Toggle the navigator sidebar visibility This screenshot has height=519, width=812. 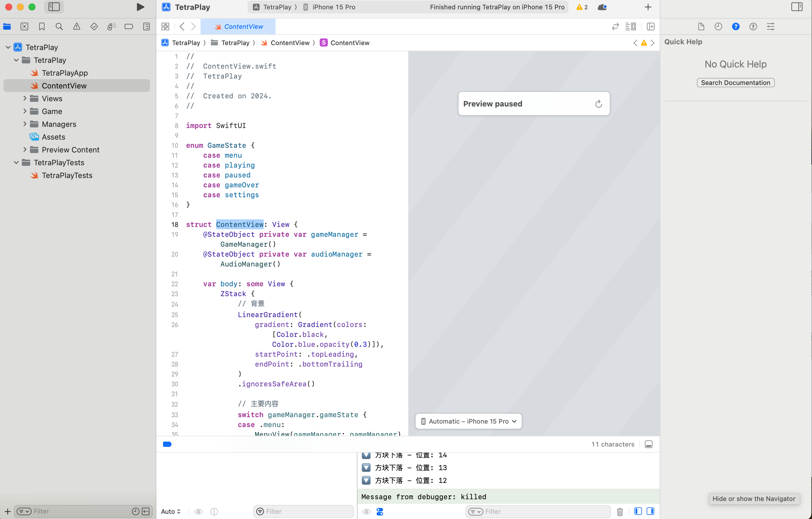[54, 7]
